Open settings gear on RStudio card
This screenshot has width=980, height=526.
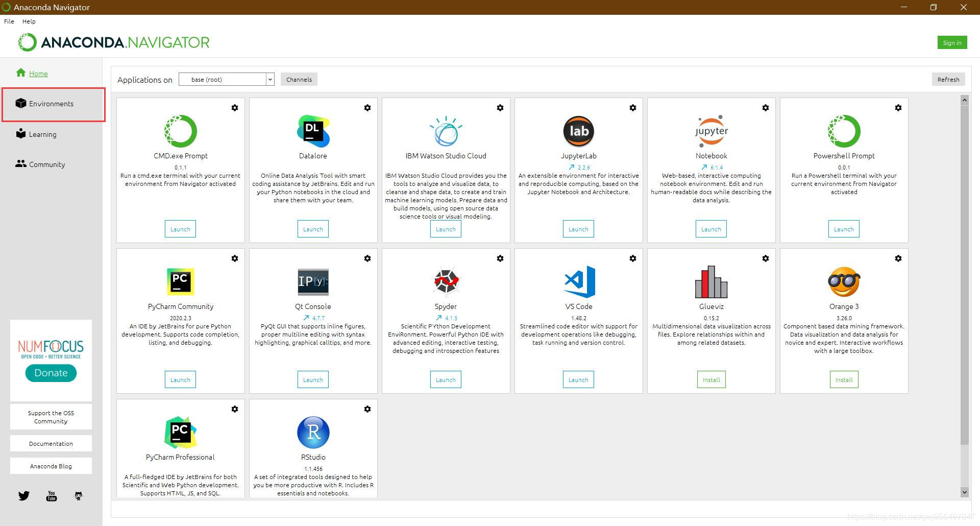(x=367, y=409)
